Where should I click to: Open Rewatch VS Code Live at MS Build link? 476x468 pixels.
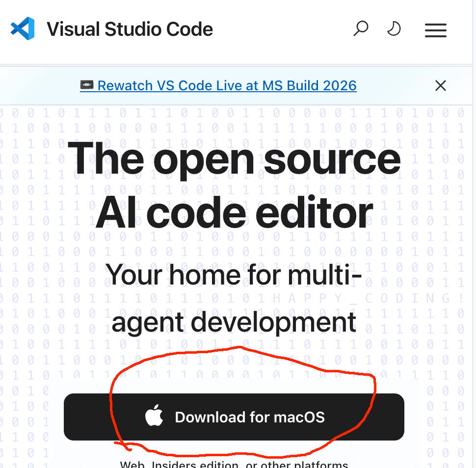coord(218,85)
